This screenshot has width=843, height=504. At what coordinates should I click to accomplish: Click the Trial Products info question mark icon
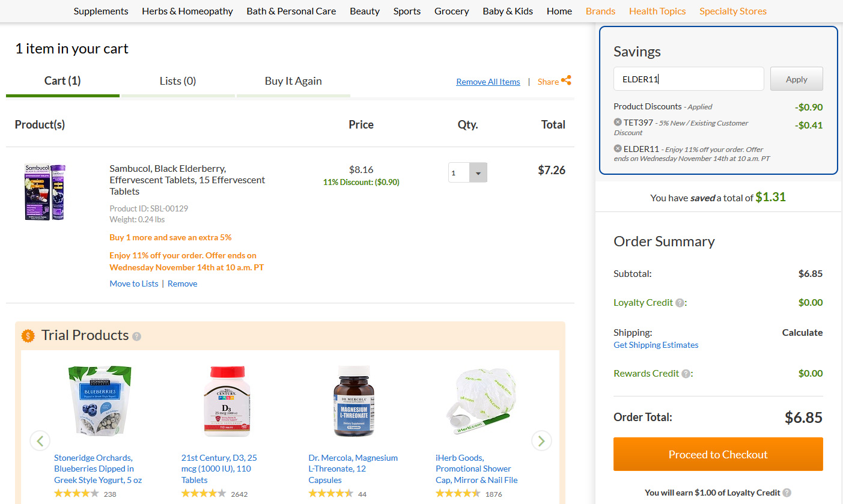(x=136, y=336)
